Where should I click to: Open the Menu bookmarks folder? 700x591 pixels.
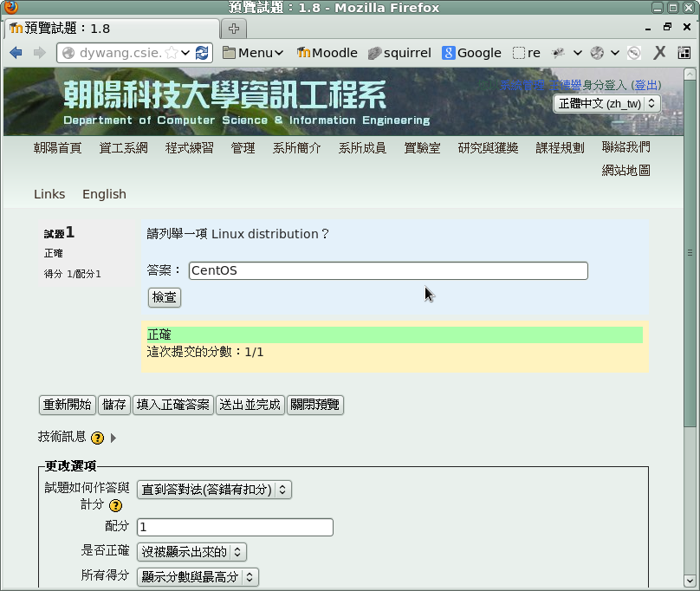click(253, 53)
